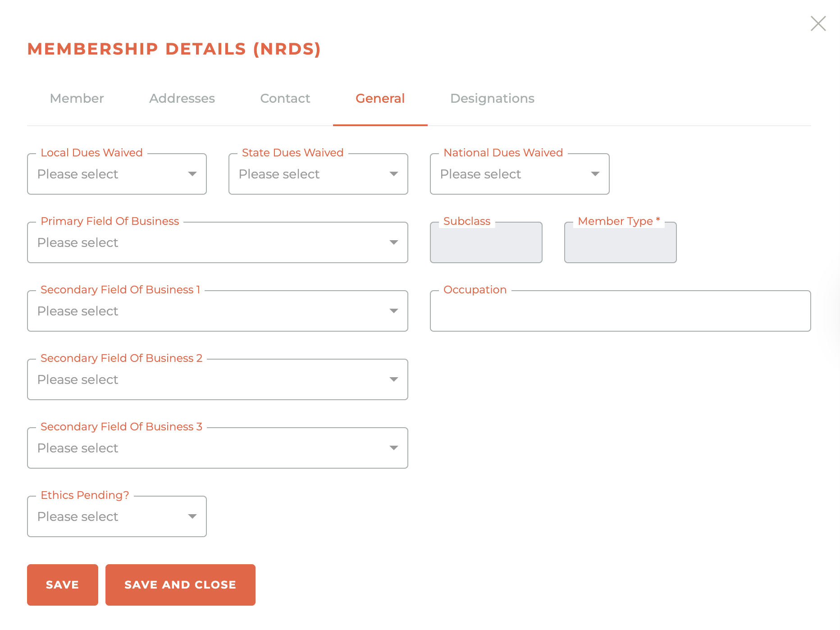Image resolution: width=840 pixels, height=630 pixels.
Task: Open Secondary Field Of Business 1 dropdown
Action: pyautogui.click(x=217, y=311)
